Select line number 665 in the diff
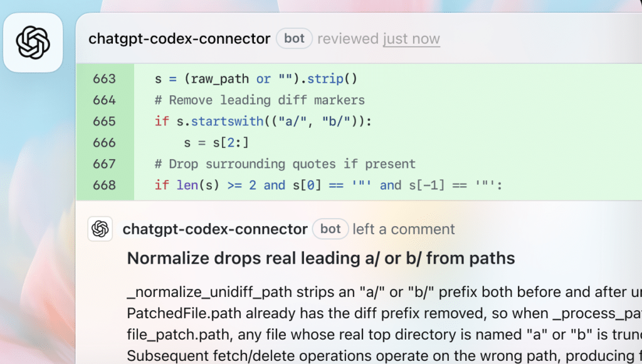The image size is (642, 364). click(104, 122)
